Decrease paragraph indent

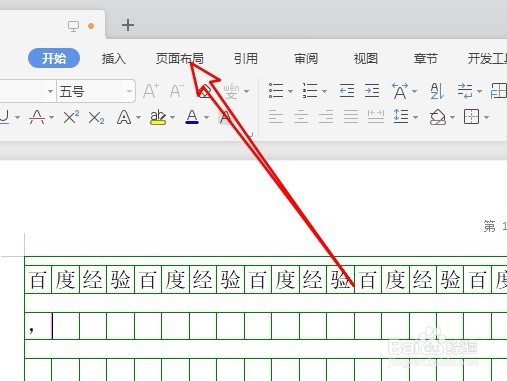click(347, 91)
